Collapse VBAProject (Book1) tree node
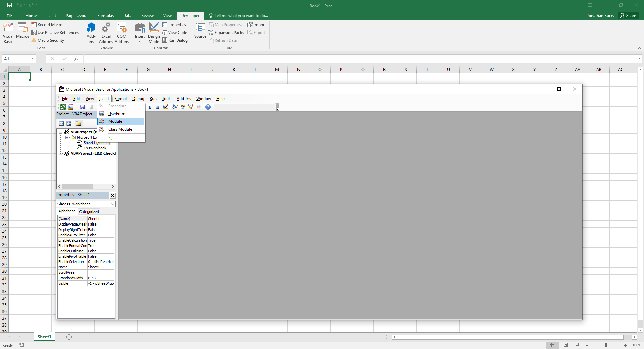The image size is (644, 349). click(x=61, y=132)
